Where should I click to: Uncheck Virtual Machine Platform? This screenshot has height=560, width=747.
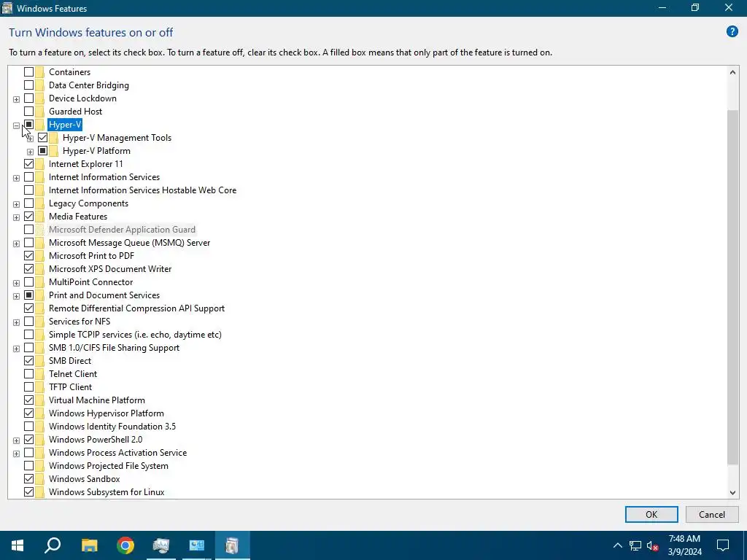coord(28,400)
